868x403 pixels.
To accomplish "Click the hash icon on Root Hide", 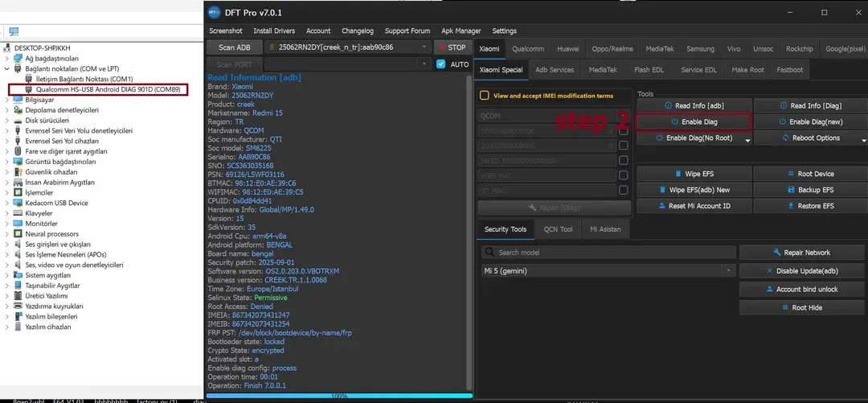I will [x=785, y=307].
